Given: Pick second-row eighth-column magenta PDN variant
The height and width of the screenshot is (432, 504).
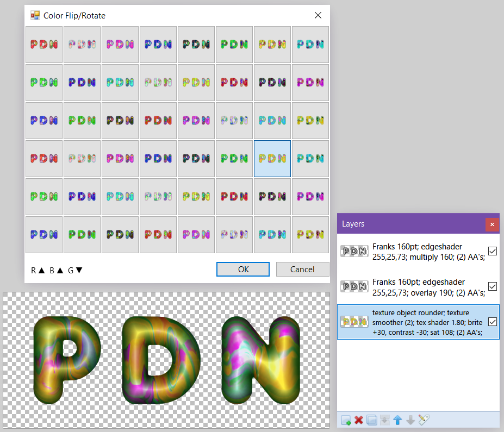Looking at the screenshot, I should pos(310,83).
